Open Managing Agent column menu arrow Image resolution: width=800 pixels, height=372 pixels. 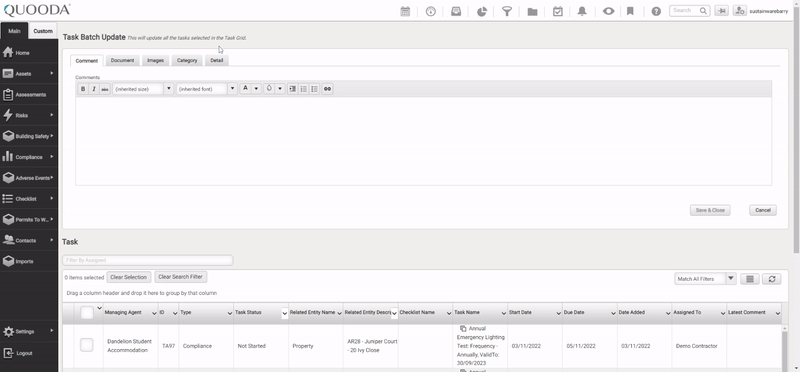pos(154,313)
